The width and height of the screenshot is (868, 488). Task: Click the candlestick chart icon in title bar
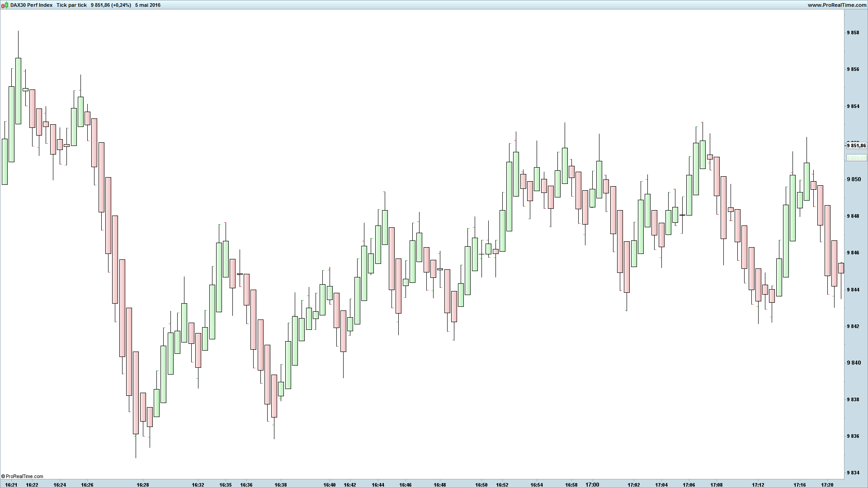5,5
